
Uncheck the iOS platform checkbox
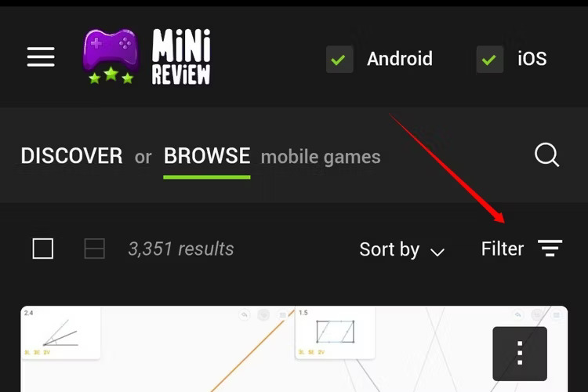click(490, 60)
